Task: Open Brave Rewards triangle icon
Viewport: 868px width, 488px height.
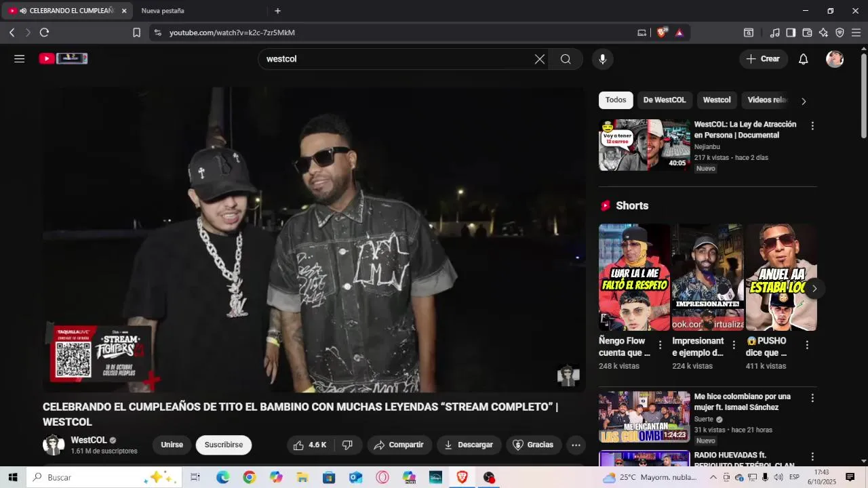Action: click(x=679, y=33)
